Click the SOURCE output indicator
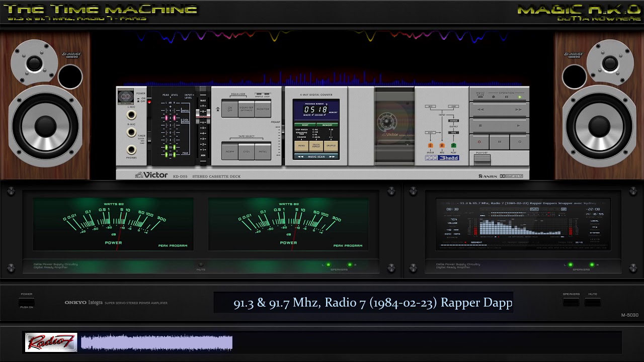Screen dimensions: 644x362 [453, 121]
